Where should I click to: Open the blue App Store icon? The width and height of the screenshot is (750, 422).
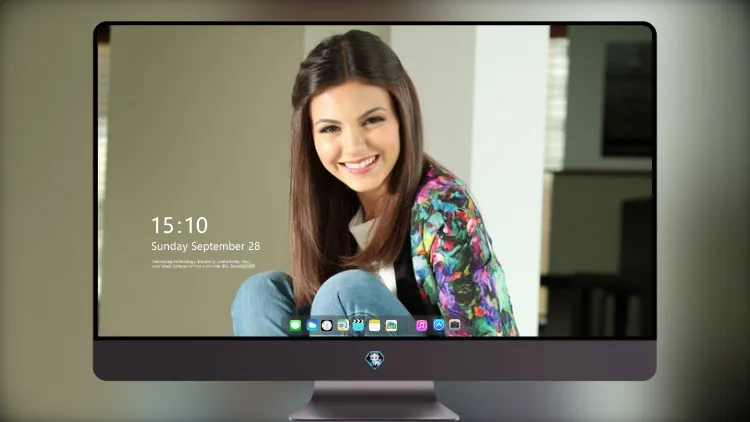(x=439, y=325)
